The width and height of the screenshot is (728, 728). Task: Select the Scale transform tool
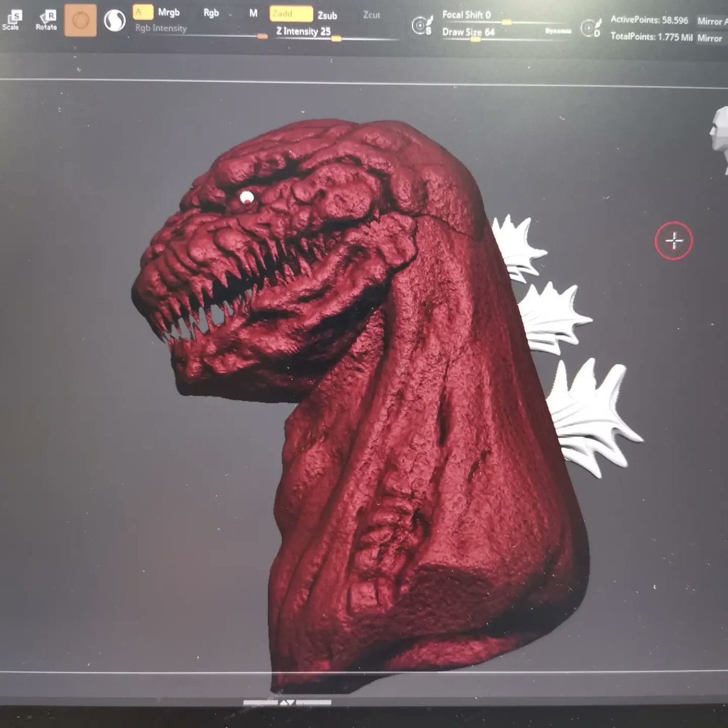click(11, 20)
